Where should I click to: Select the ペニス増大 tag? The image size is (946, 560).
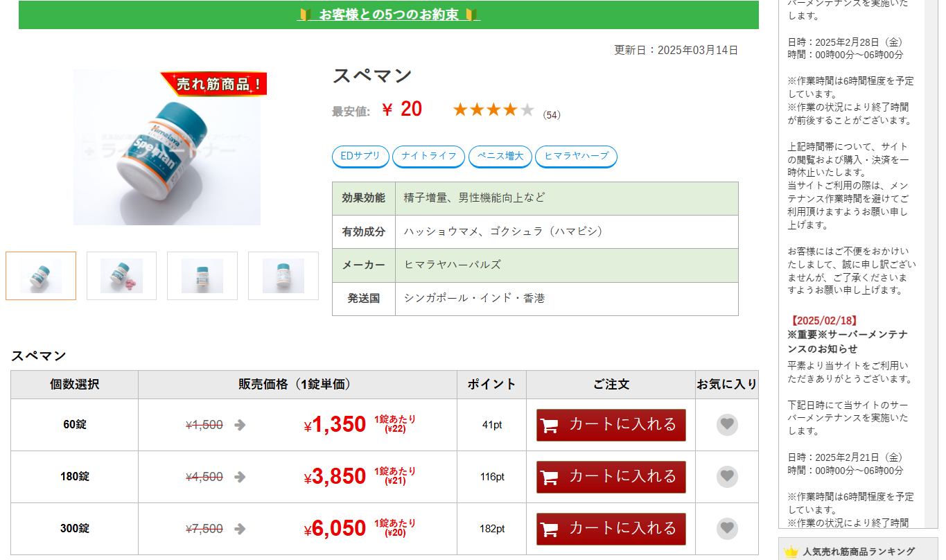click(500, 157)
